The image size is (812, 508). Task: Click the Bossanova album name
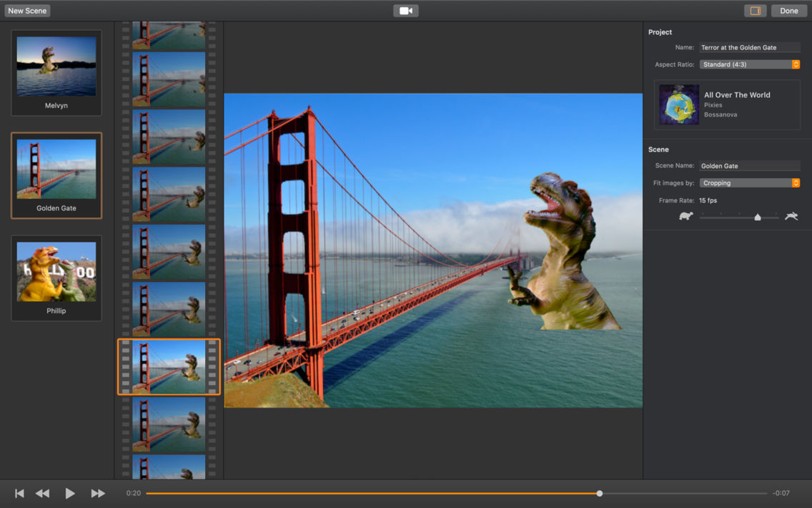coord(721,114)
